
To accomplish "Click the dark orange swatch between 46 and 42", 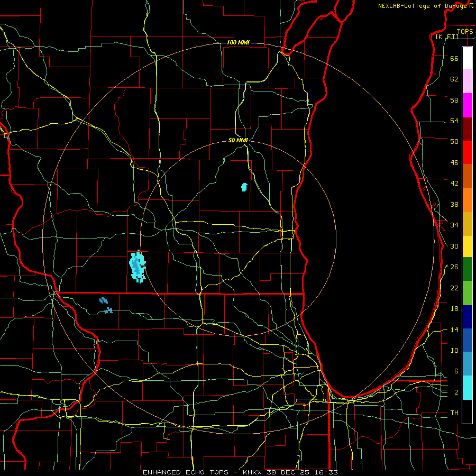I will pos(467,176).
